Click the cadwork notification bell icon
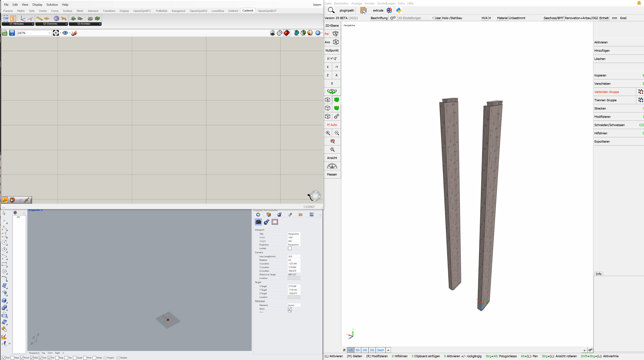644x360 pixels. [639, 3]
